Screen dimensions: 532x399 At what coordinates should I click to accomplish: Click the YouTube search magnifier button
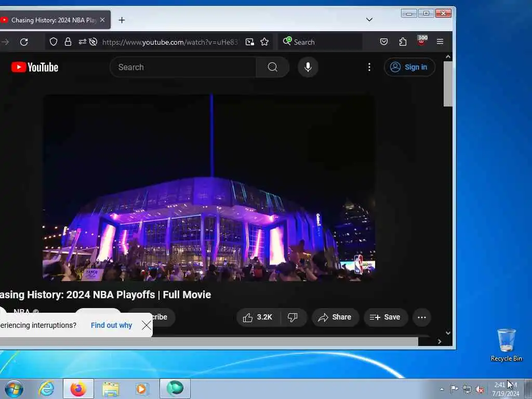point(272,67)
